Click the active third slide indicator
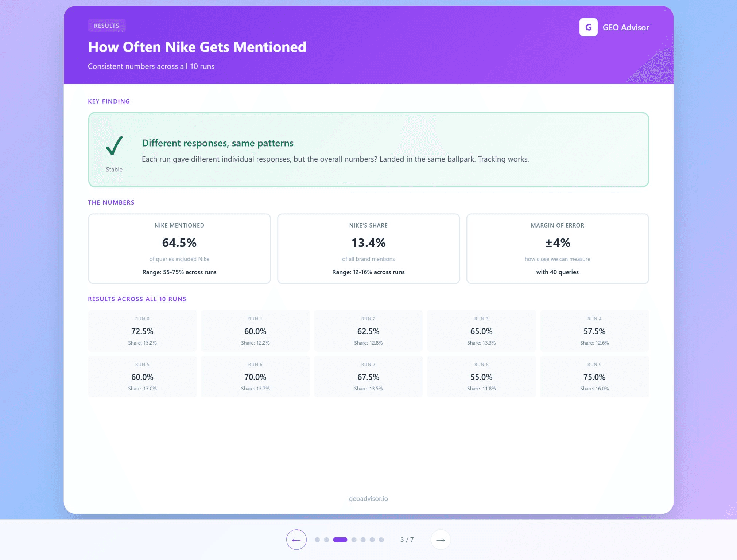This screenshot has width=737, height=560. (340, 540)
